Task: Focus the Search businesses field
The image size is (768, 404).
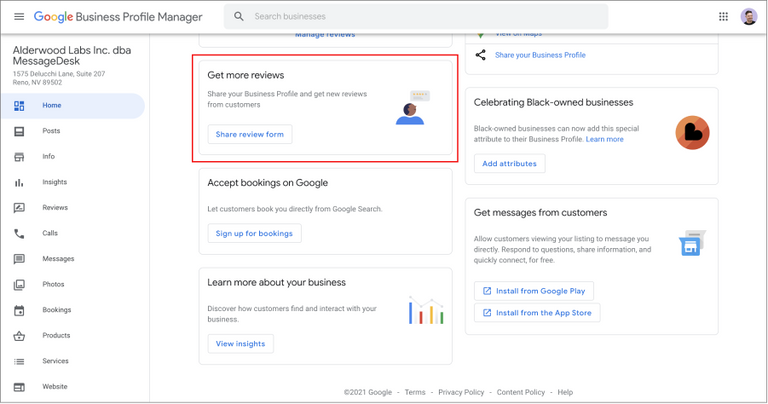Action: pos(416,17)
